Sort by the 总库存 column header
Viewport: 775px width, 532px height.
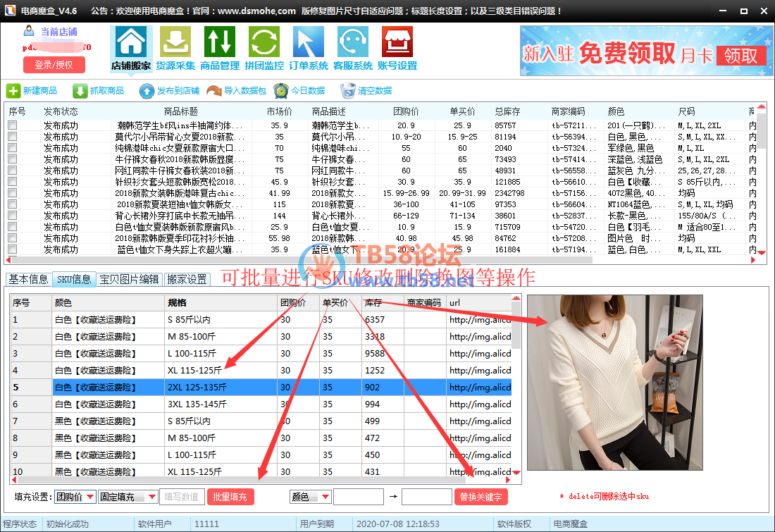(x=507, y=112)
